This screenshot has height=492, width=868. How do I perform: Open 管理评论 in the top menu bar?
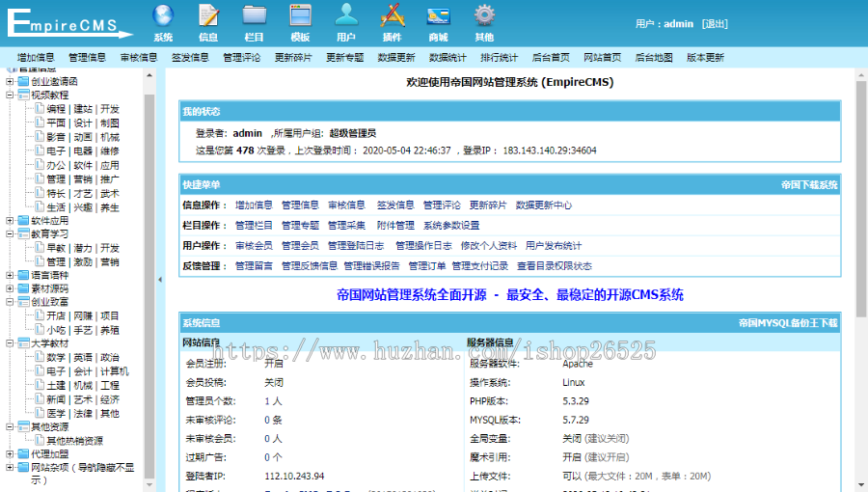pyautogui.click(x=241, y=58)
